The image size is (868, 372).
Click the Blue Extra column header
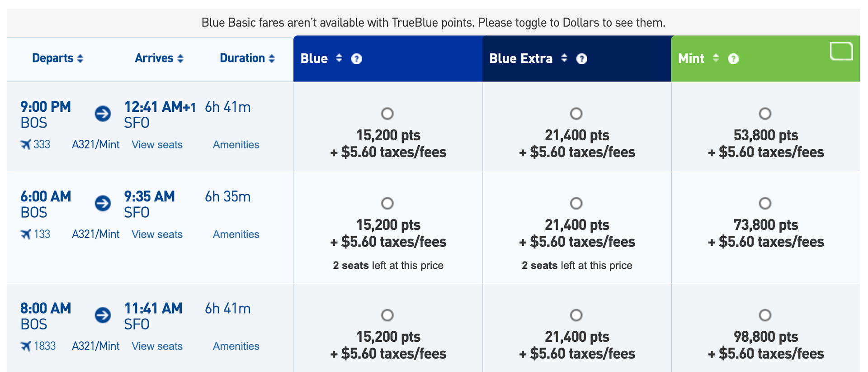520,58
